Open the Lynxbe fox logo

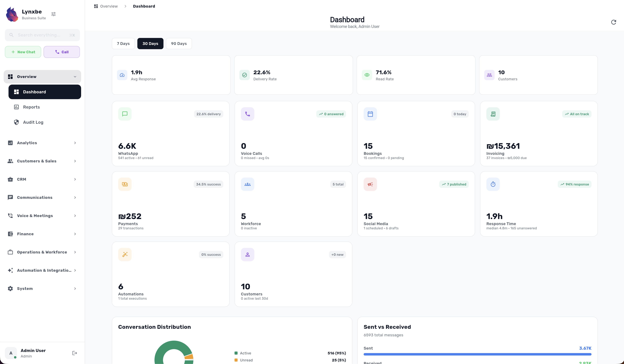click(x=12, y=14)
